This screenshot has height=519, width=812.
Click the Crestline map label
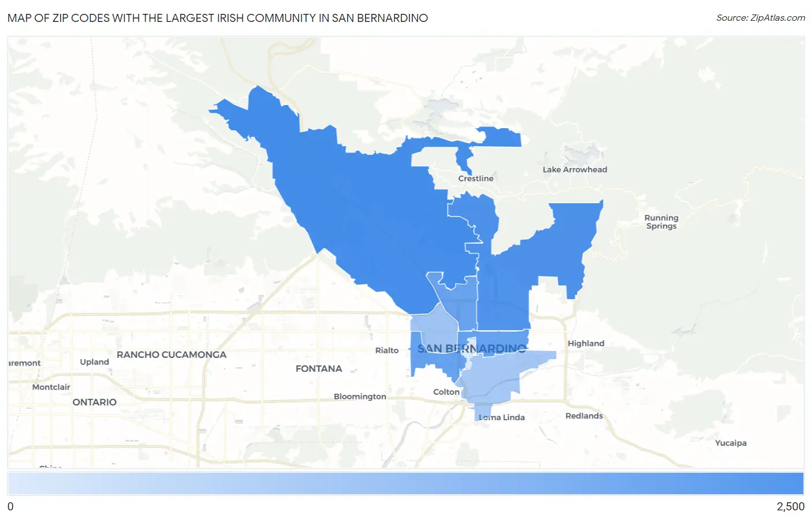[476, 178]
